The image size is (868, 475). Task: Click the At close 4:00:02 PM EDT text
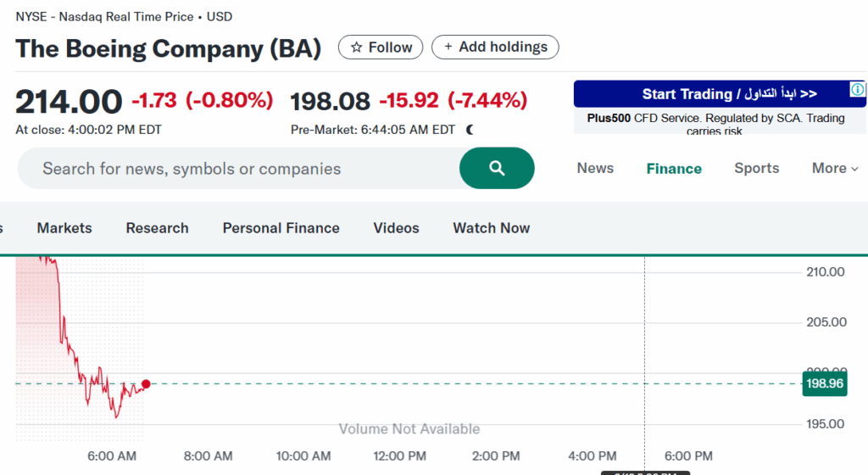88,130
